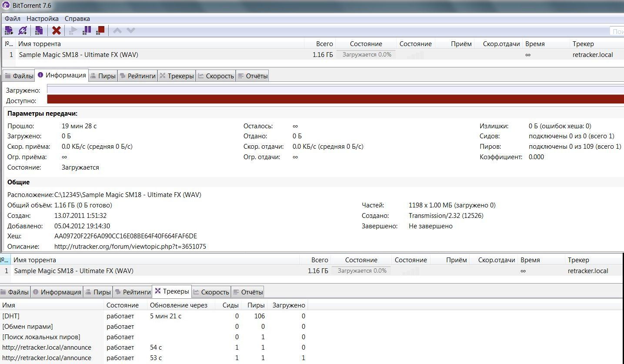
Task: Click the rutracker.org description URL
Action: pos(130,247)
